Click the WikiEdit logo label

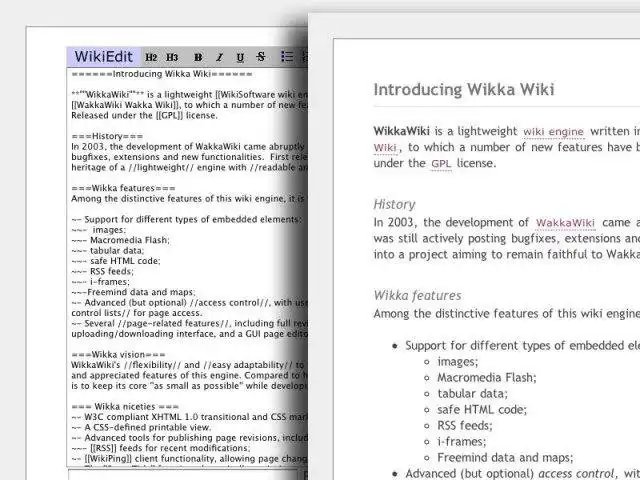(x=104, y=57)
